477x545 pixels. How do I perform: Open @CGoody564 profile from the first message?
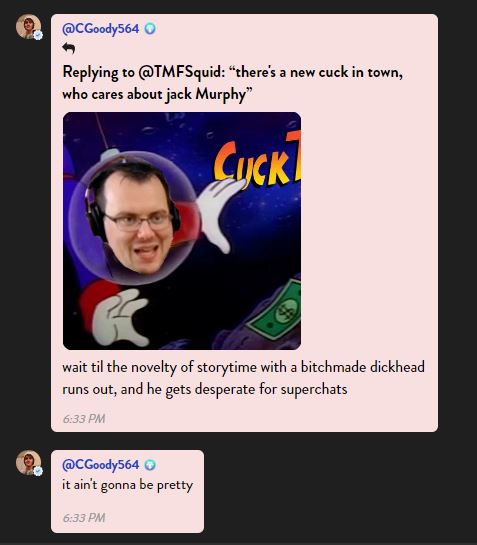[100, 29]
